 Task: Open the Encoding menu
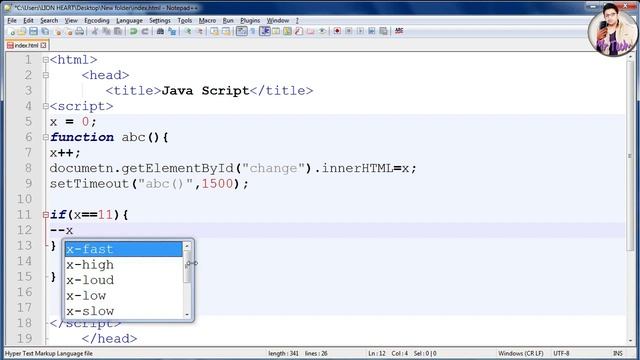point(97,20)
